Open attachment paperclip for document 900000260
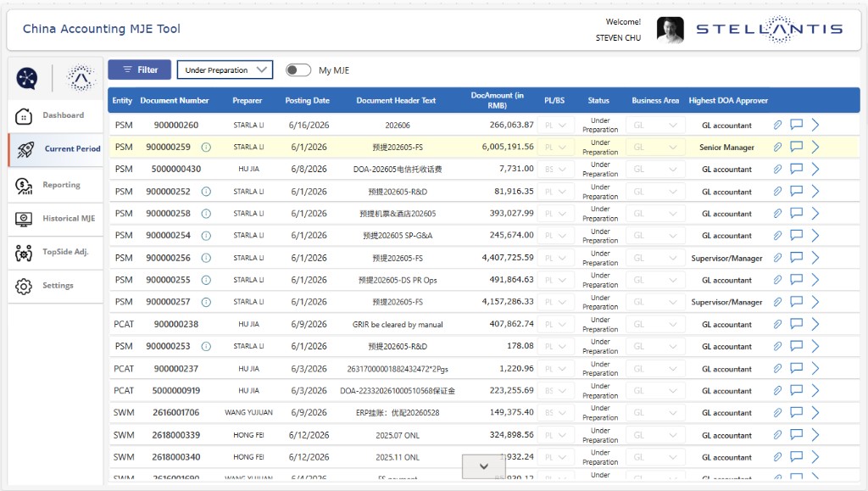 click(x=777, y=126)
